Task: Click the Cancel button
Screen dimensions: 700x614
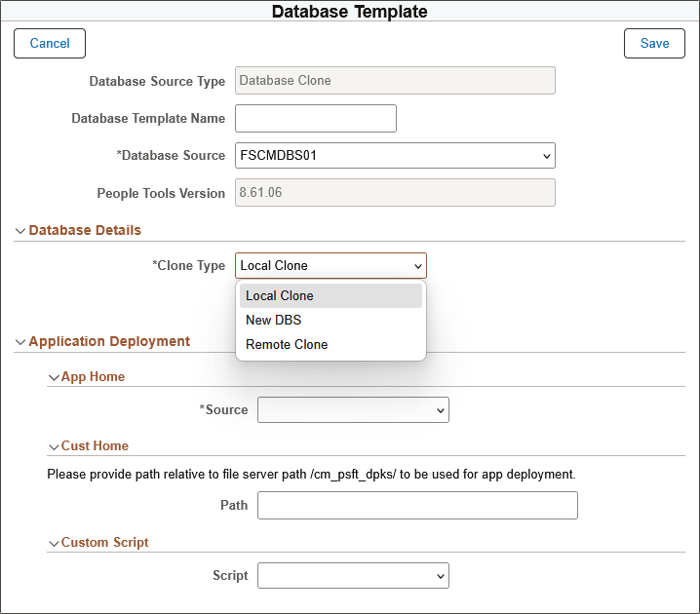Action: 50,43
